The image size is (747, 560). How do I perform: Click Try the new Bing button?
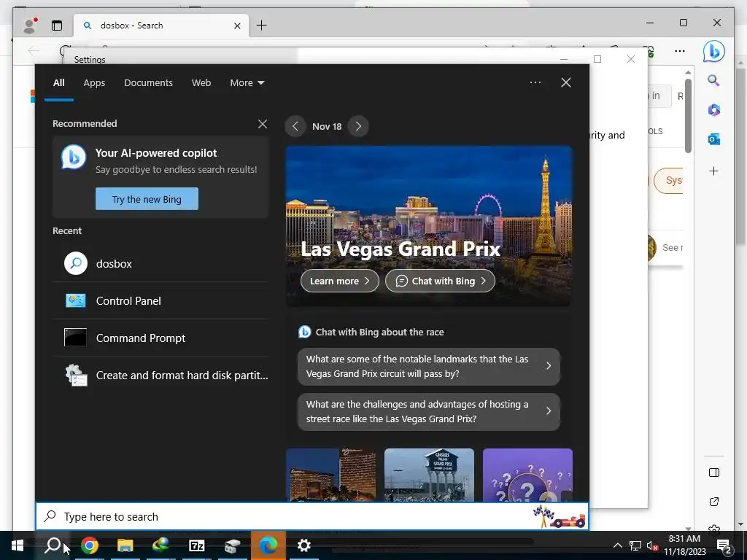[147, 199]
